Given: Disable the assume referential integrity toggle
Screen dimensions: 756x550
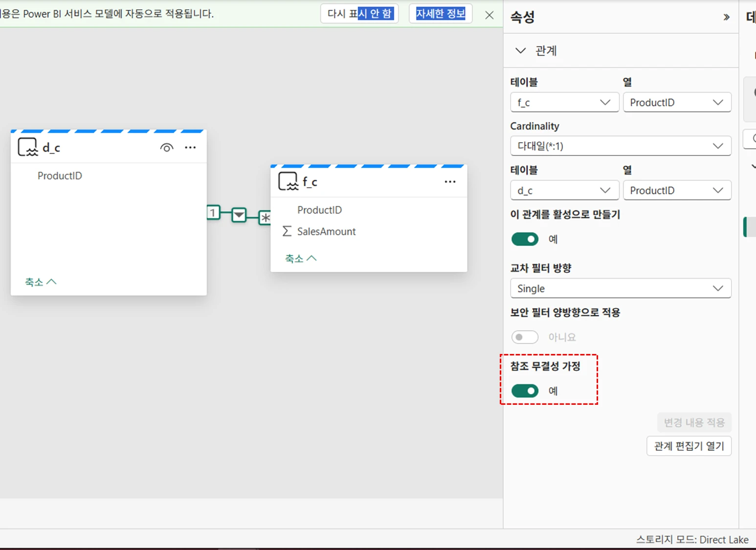Looking at the screenshot, I should pyautogui.click(x=525, y=391).
